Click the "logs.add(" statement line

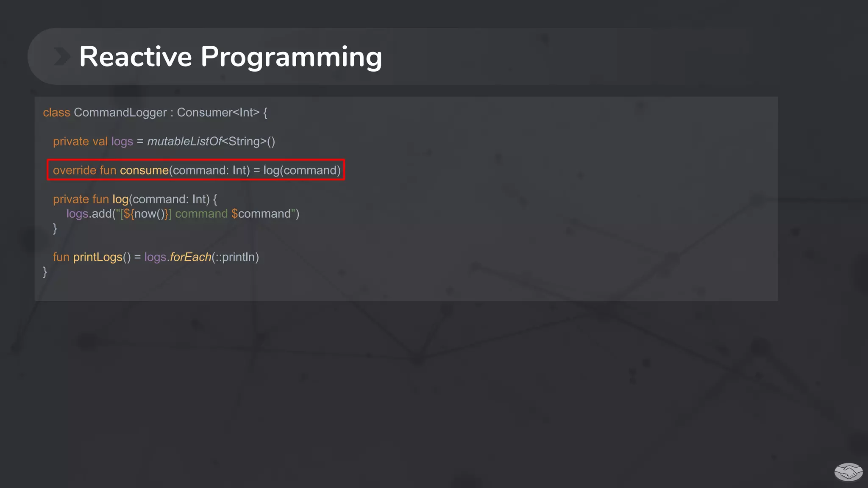[183, 213]
